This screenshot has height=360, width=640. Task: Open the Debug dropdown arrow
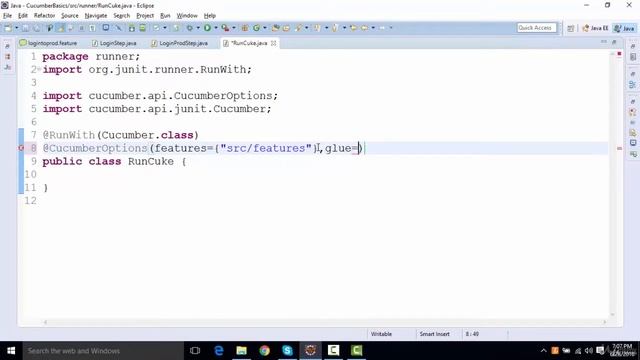tap(198, 28)
